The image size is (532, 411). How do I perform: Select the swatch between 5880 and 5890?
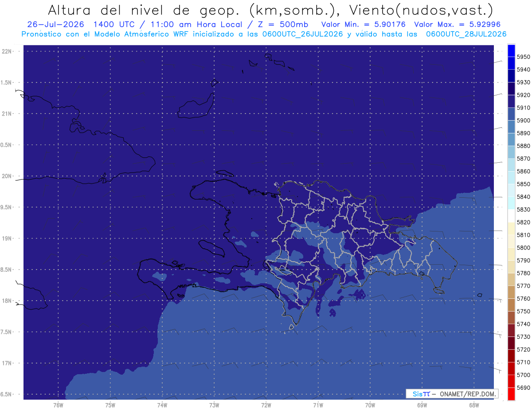click(511, 140)
